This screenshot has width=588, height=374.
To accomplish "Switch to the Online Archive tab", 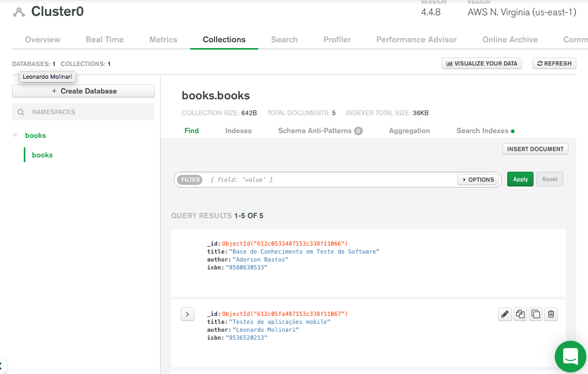I will [x=510, y=40].
